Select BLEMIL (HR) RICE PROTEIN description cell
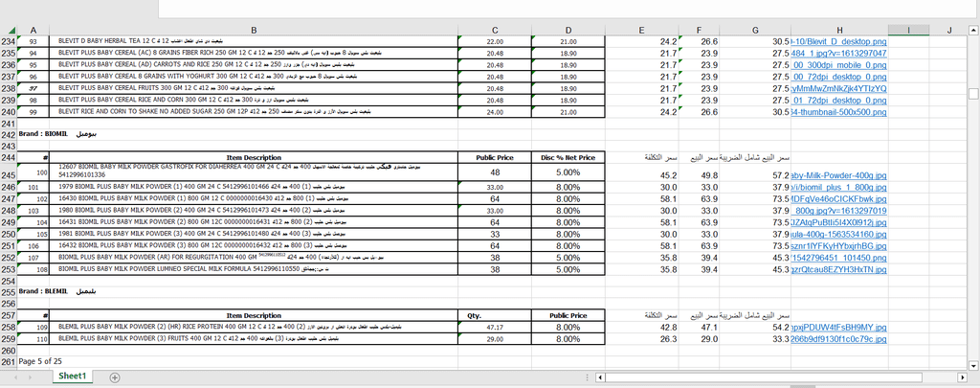 [253, 328]
